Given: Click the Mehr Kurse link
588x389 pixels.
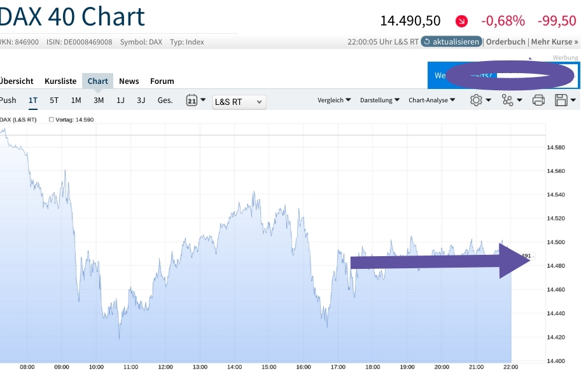Looking at the screenshot, I should pos(553,41).
